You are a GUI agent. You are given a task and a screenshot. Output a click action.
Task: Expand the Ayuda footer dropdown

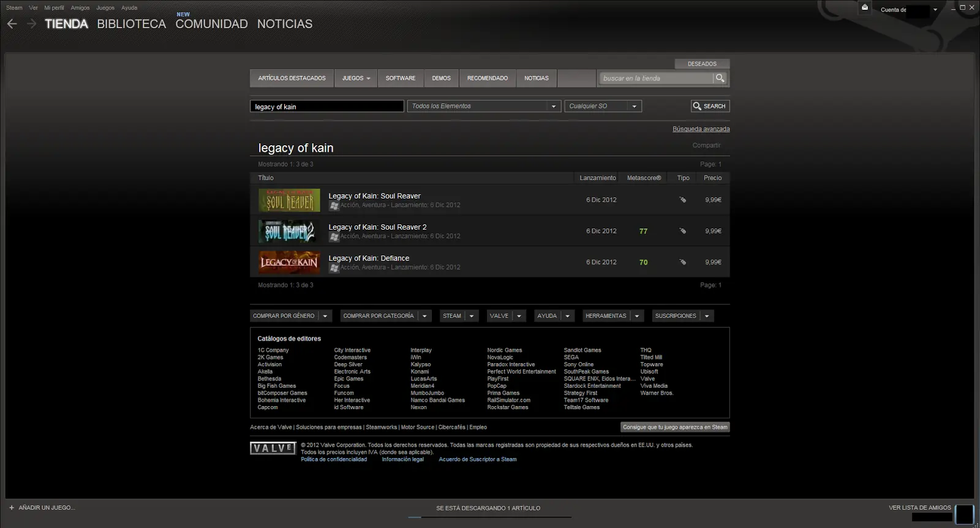coord(567,316)
